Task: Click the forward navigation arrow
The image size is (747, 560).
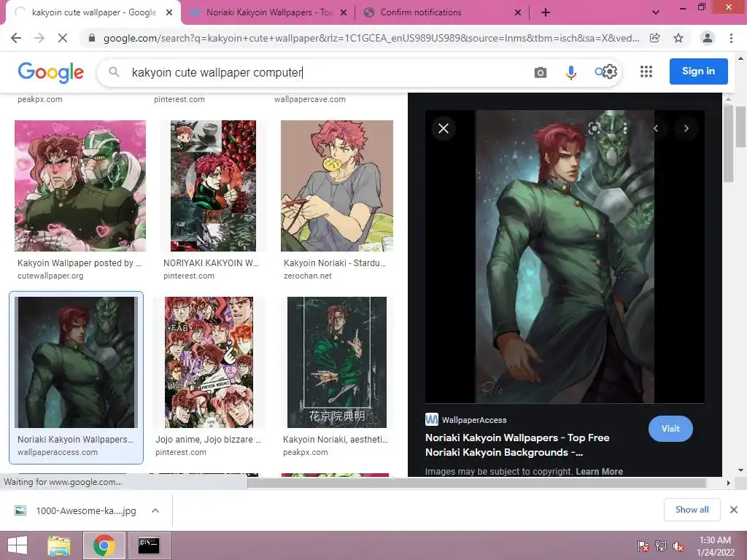Action: click(x=39, y=38)
